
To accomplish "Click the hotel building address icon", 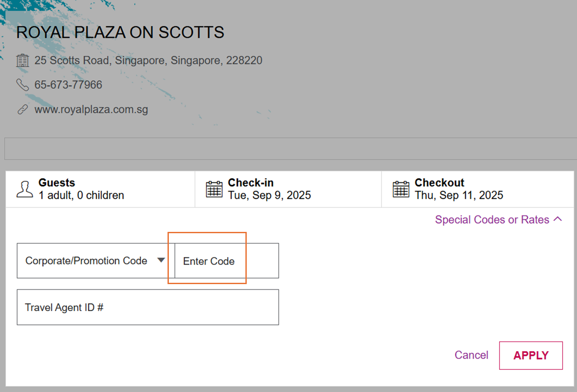I will (x=23, y=60).
